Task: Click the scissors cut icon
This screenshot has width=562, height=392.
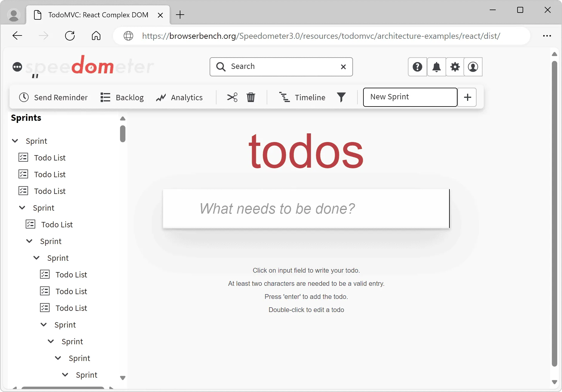Action: (232, 97)
